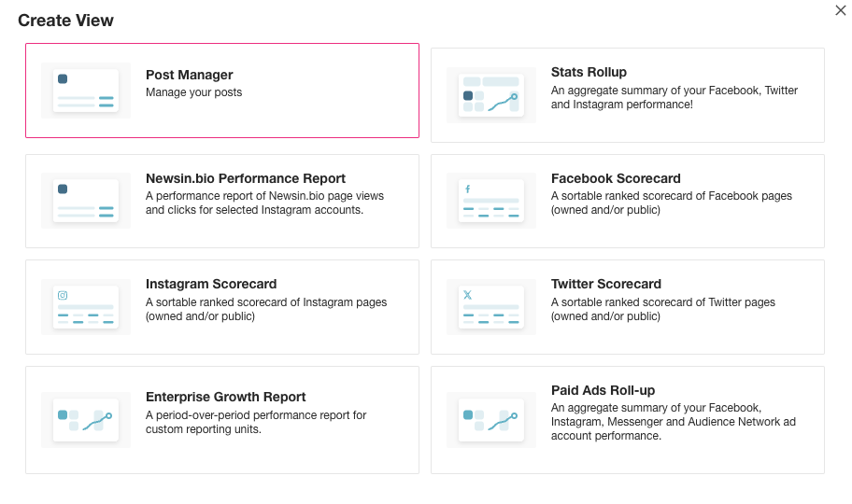Click the Facebook Scorecard thumbnail icon
852x504 pixels.
pyautogui.click(x=491, y=201)
